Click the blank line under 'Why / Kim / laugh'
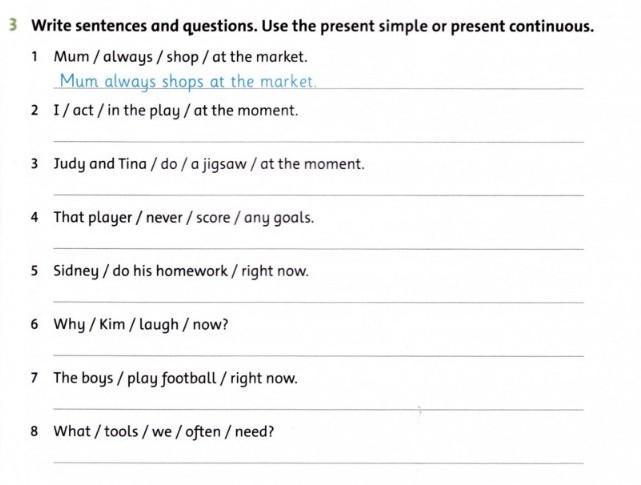 [x=318, y=356]
